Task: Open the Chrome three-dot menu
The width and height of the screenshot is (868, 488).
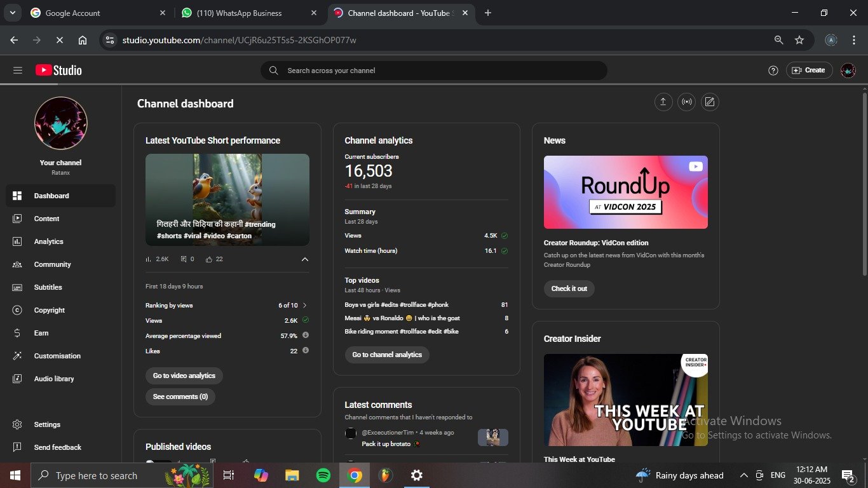Action: [853, 40]
